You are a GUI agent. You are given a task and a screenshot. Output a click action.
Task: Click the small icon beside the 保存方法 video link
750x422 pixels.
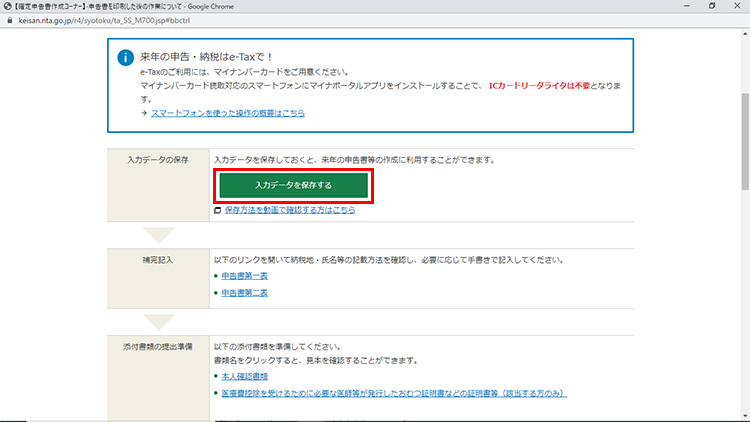[x=217, y=210]
